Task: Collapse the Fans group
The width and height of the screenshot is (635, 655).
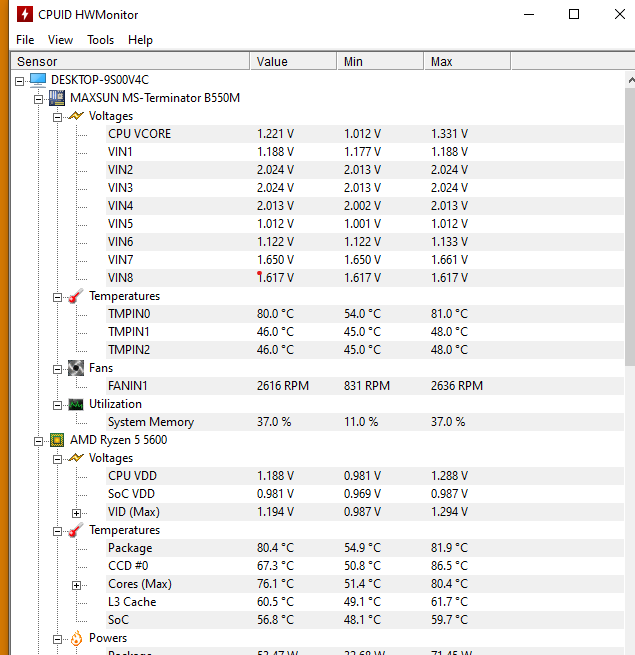Action: 57,369
